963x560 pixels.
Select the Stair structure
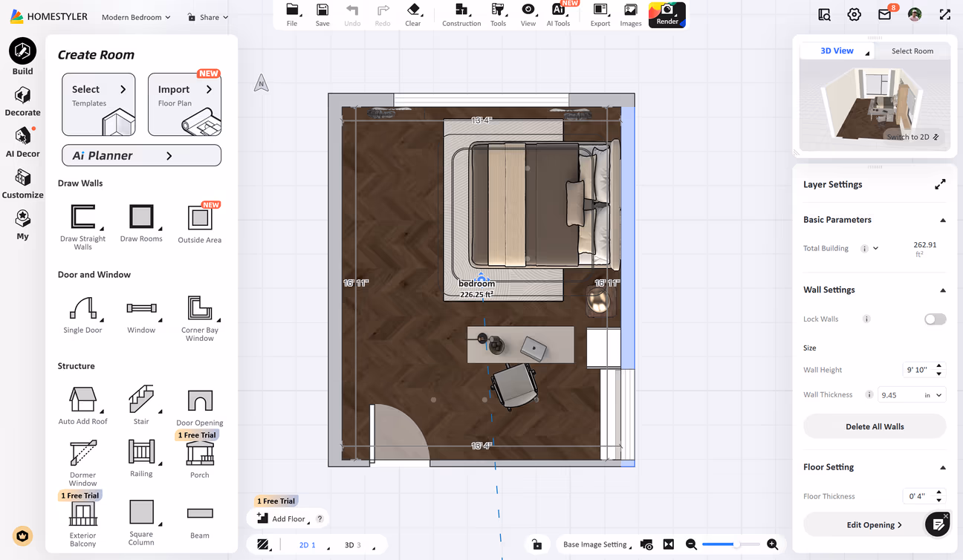coord(141,406)
